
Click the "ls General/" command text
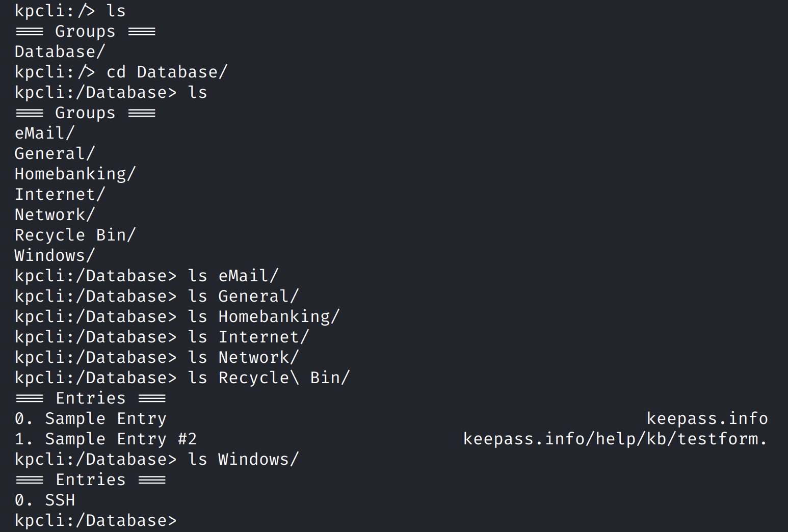pyautogui.click(x=243, y=296)
